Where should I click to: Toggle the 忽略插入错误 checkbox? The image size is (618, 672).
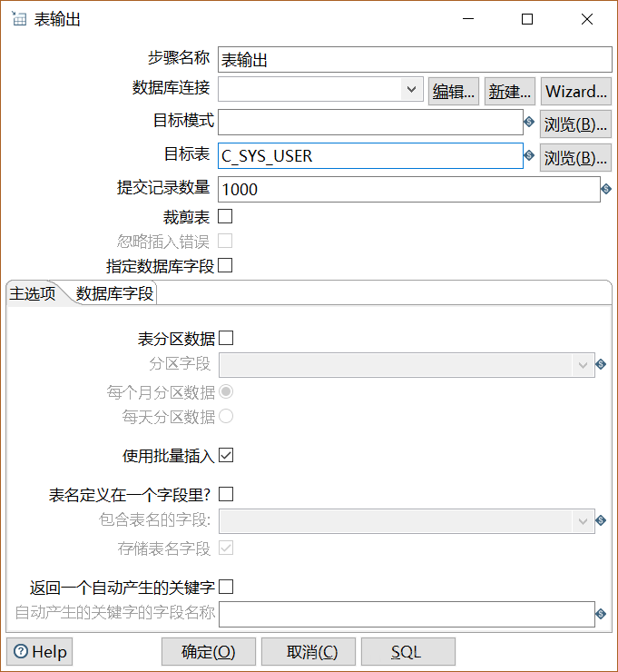(x=225, y=241)
